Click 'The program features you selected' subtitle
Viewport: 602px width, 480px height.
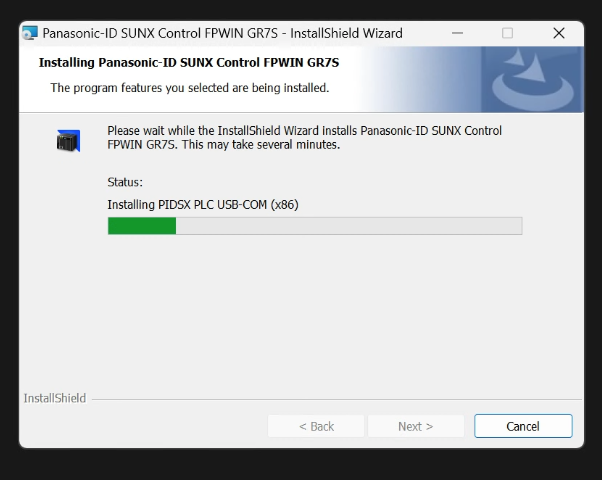point(190,88)
